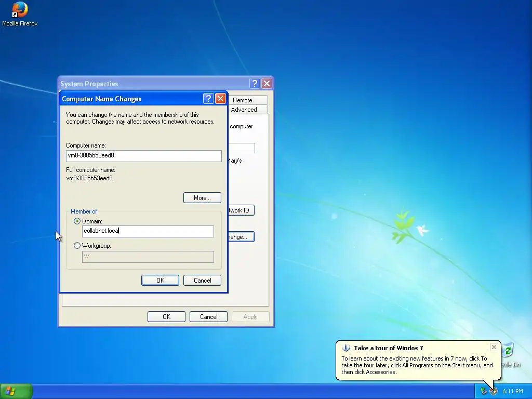
Task: Click the Full computer name value text
Action: click(x=90, y=178)
